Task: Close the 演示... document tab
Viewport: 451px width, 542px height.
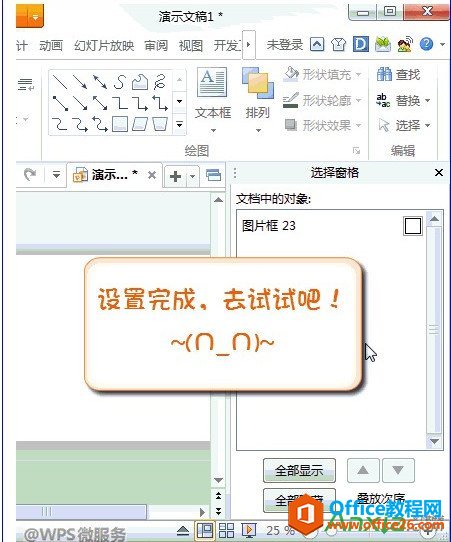Action: tap(152, 175)
